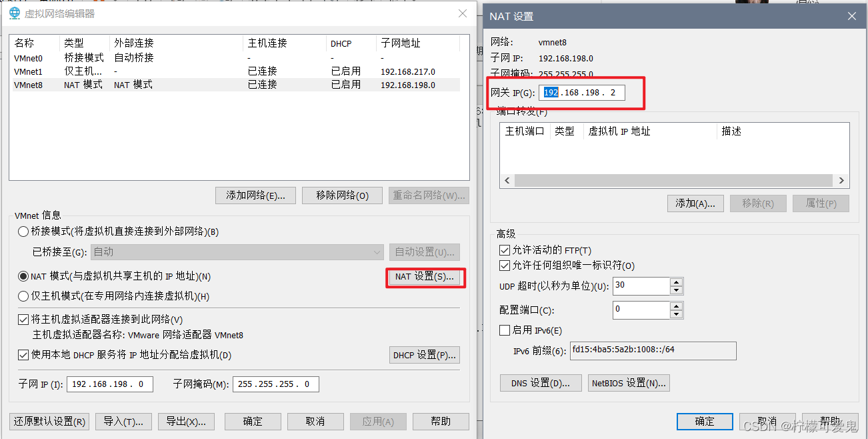This screenshot has width=868, height=439.
Task: Click left arrow of port forwarding scrollbar
Action: [507, 181]
